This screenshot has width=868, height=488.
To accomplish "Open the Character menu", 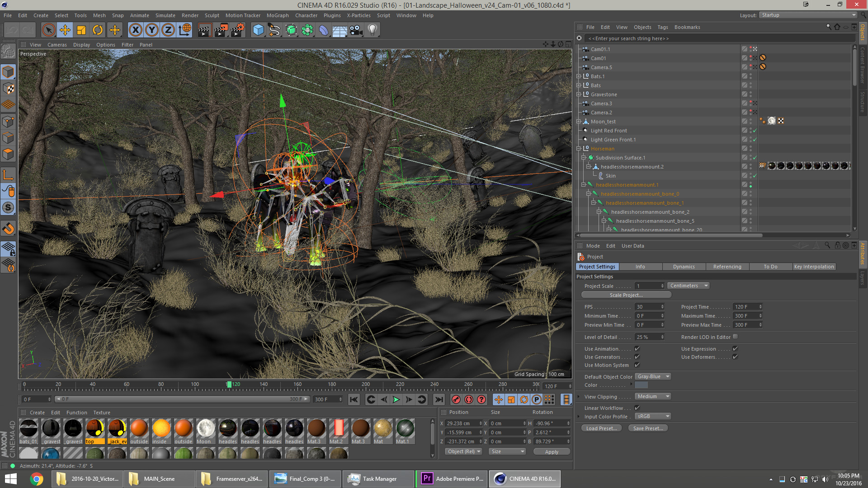I will tap(306, 15).
